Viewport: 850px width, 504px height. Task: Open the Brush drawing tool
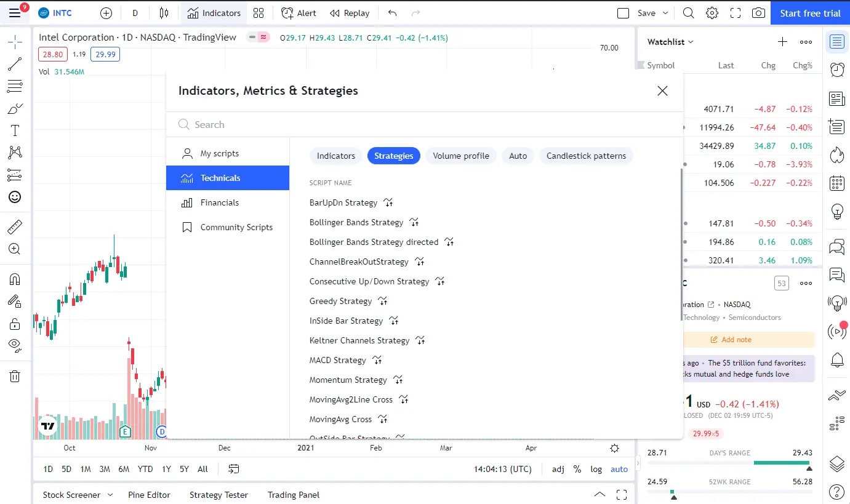click(x=15, y=108)
